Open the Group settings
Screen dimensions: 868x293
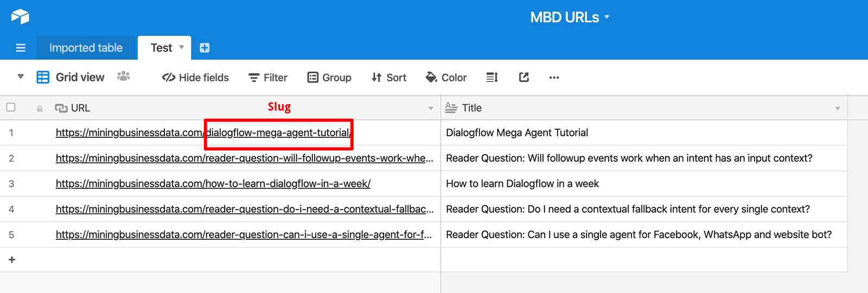click(329, 78)
